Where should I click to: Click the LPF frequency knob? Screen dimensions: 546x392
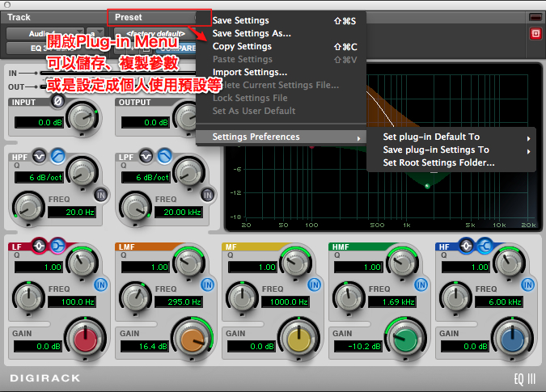click(135, 208)
